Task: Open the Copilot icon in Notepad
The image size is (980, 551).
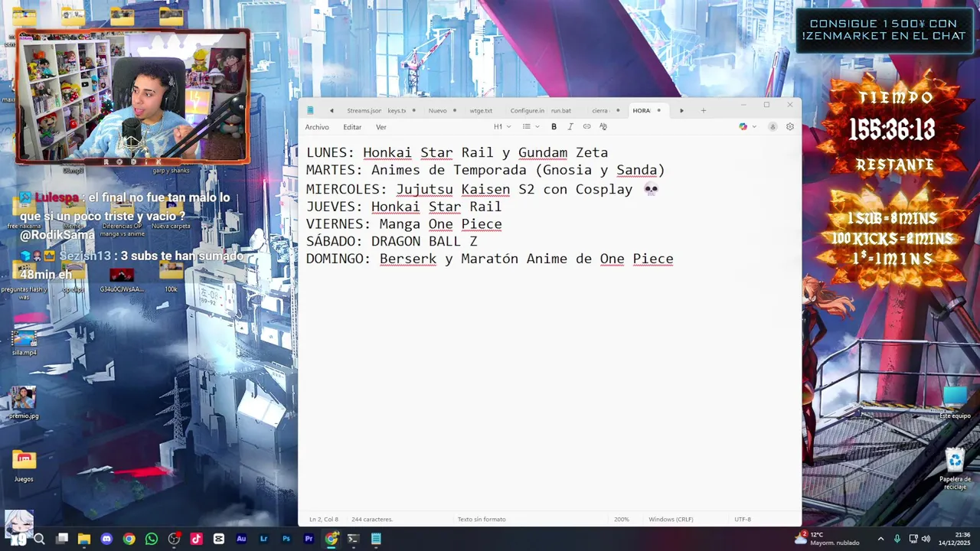Action: [743, 127]
